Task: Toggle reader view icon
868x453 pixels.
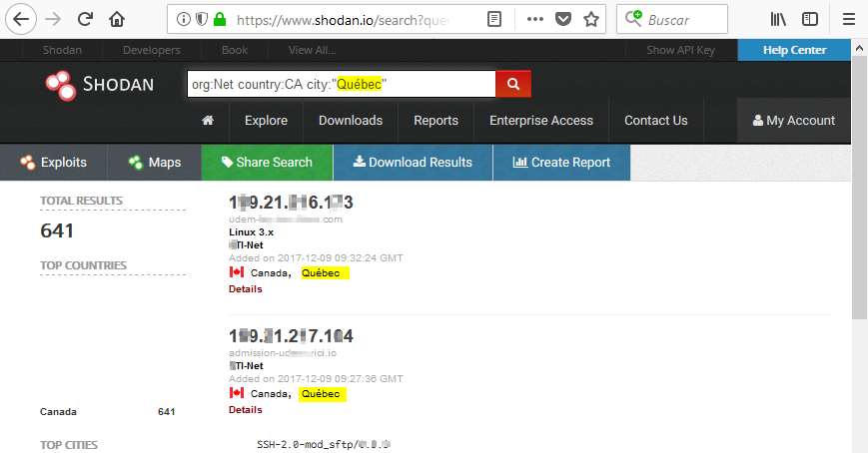Action: point(494,19)
